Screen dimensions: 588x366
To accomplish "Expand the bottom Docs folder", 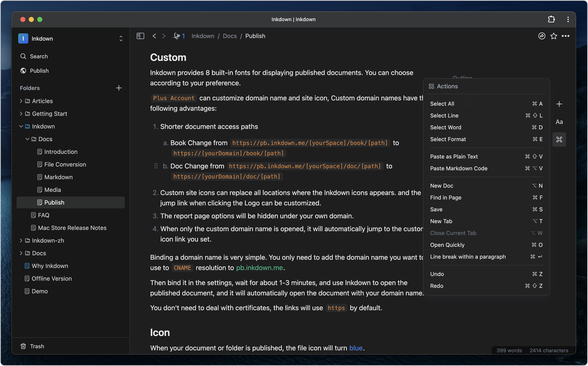I will click(21, 253).
